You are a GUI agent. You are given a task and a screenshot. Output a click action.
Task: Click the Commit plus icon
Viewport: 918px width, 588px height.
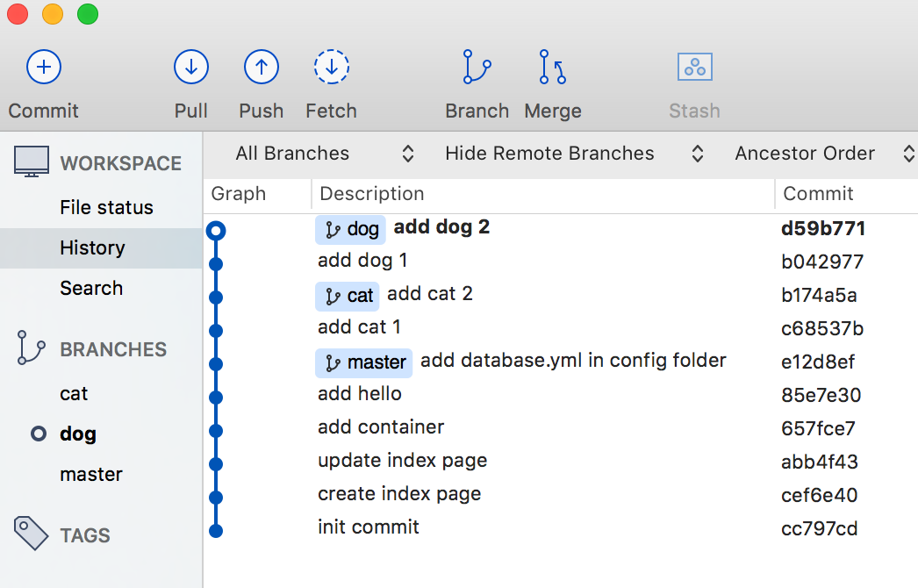pos(44,67)
